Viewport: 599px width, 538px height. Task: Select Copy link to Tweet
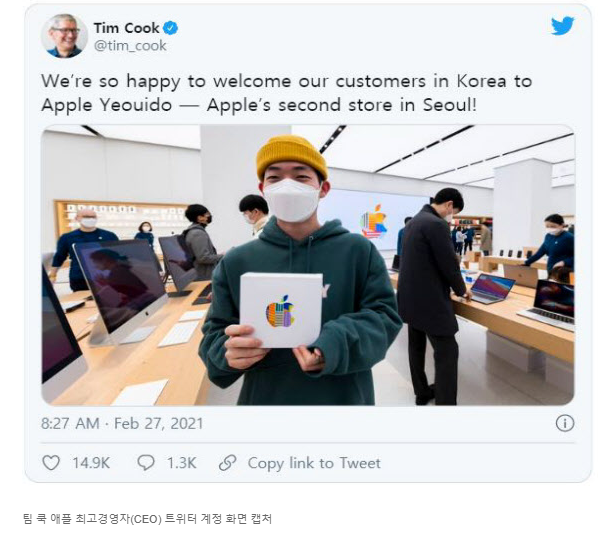[314, 463]
